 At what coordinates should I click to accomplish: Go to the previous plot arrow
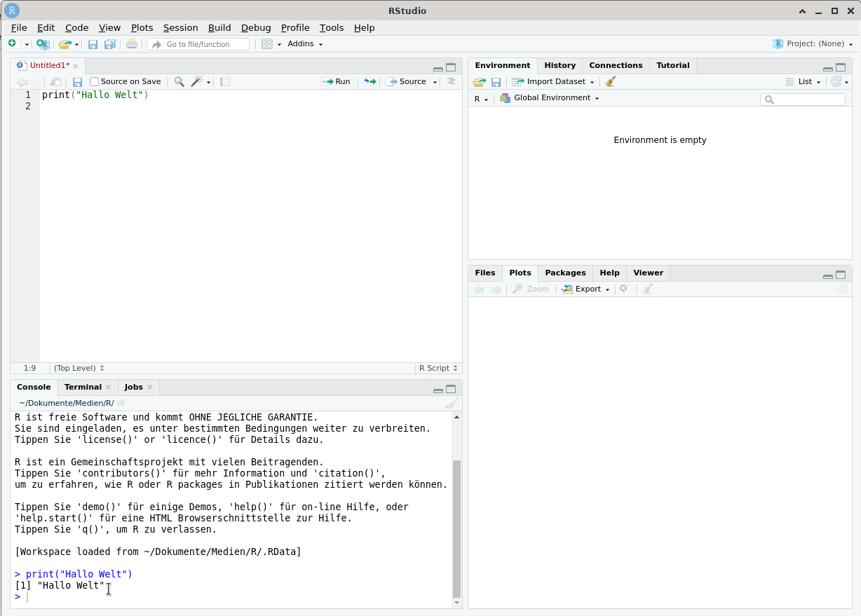(x=479, y=289)
